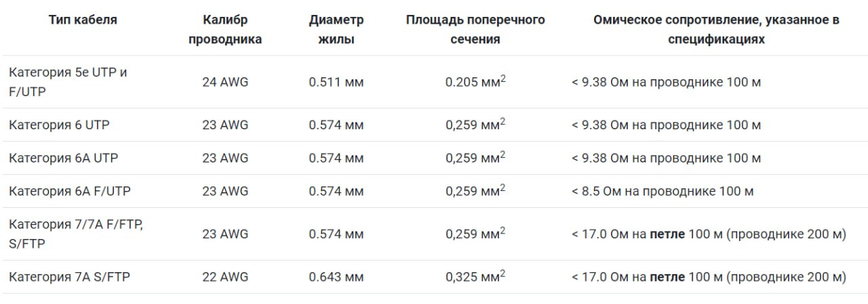Select the 'Категория 7/7A F/FTP, S/FTP' cell
The height and width of the screenshot is (304, 868).
click(76, 234)
